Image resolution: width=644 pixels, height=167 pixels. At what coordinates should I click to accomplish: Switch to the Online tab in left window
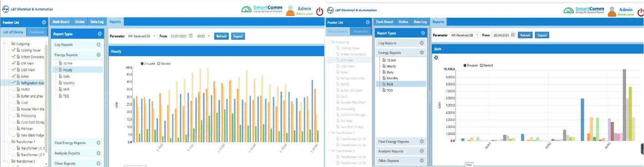(x=80, y=22)
